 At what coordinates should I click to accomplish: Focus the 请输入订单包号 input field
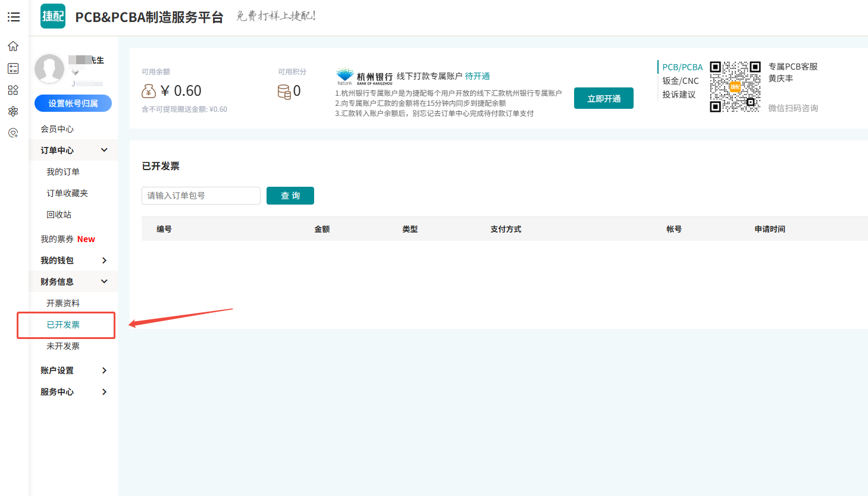coord(200,196)
